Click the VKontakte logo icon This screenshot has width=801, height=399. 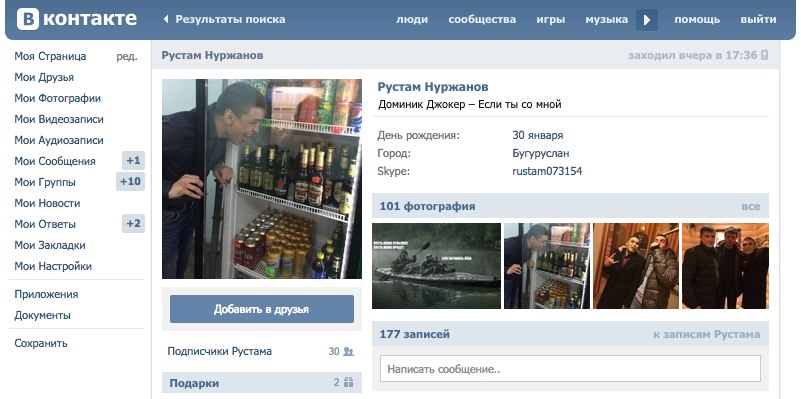(28, 19)
